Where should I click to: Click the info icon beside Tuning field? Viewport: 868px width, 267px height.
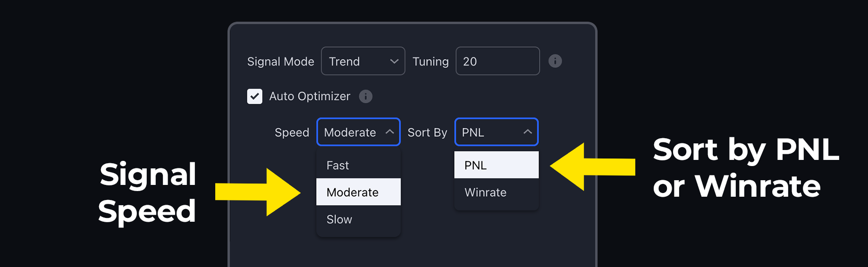[555, 61]
